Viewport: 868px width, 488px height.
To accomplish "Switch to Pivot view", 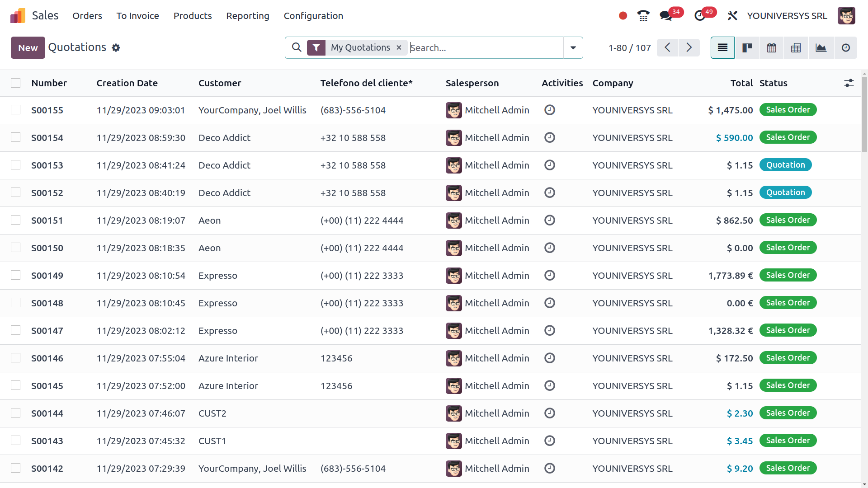I will point(796,47).
